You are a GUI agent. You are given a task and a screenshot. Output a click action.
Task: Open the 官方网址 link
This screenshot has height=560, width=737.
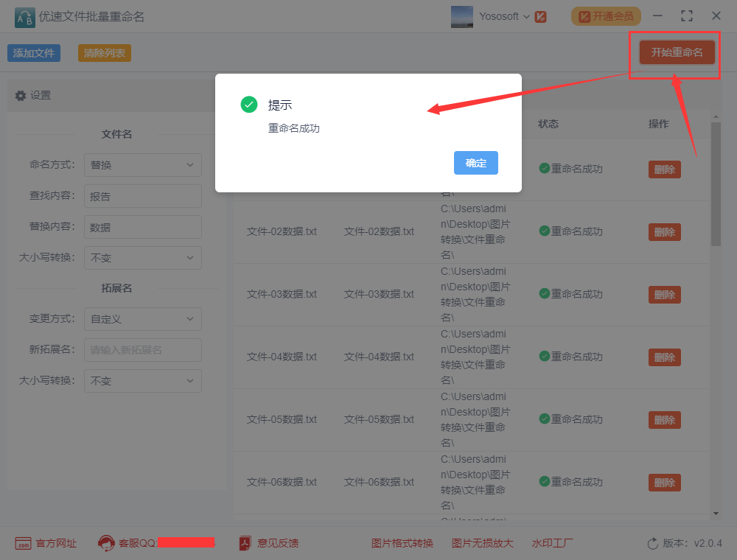[56, 544]
